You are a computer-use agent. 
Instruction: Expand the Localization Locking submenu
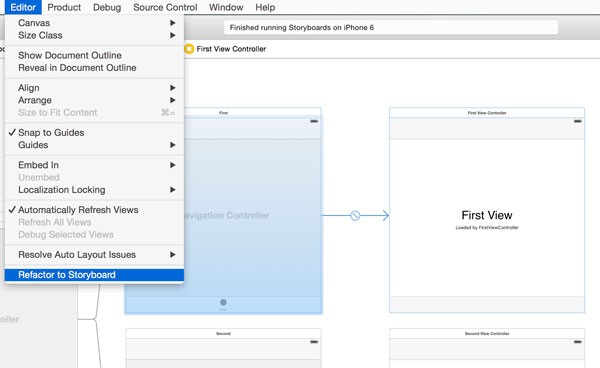click(94, 190)
